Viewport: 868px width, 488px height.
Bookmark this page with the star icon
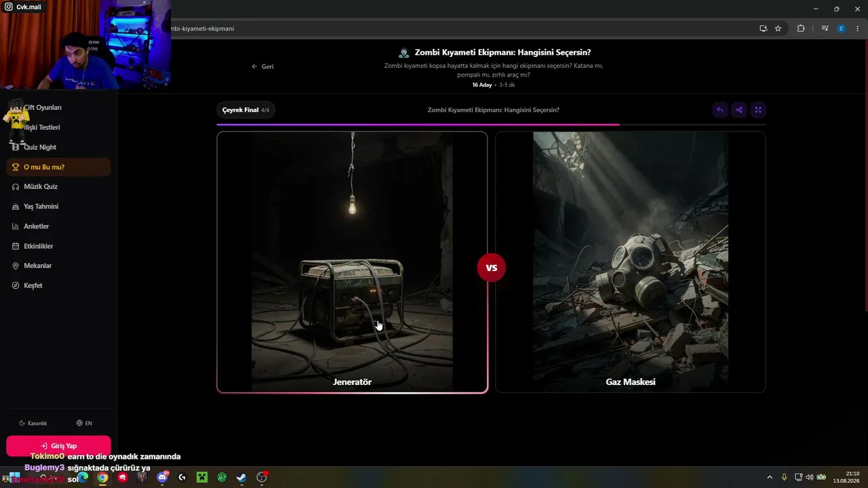(x=778, y=28)
